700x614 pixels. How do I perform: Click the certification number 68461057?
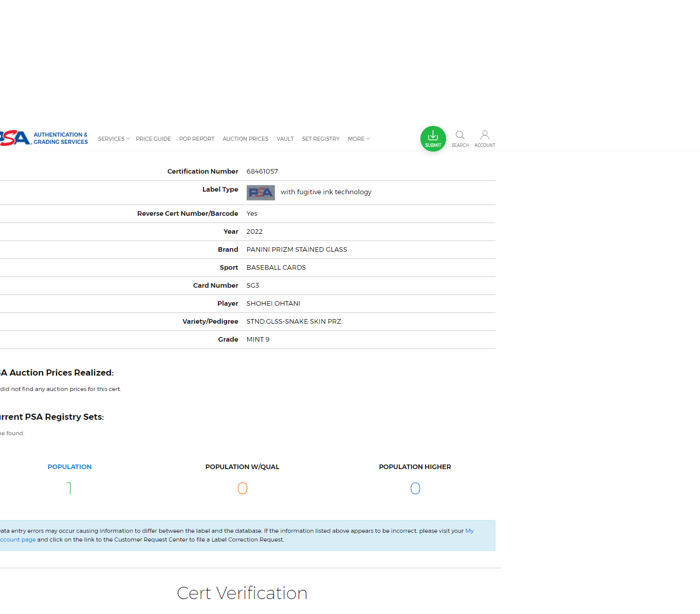262,171
